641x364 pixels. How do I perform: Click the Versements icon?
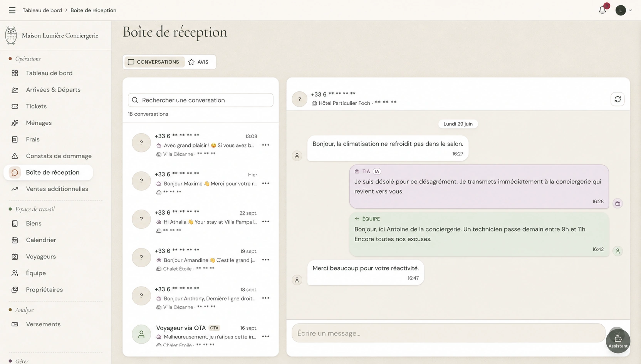pos(15,324)
